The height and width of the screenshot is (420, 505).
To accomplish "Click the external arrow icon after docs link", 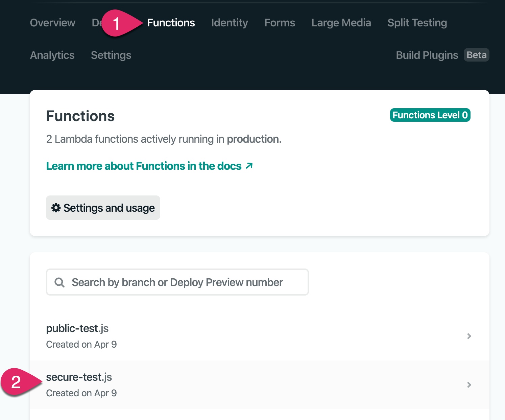I will coord(249,166).
